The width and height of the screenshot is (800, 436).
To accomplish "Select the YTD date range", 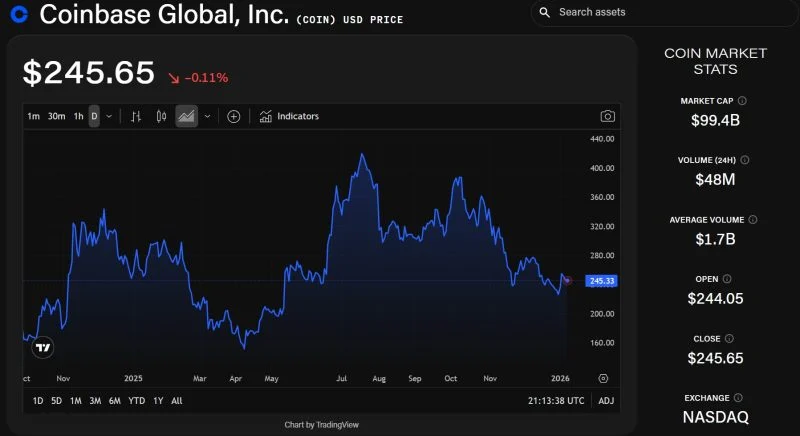I will point(135,401).
